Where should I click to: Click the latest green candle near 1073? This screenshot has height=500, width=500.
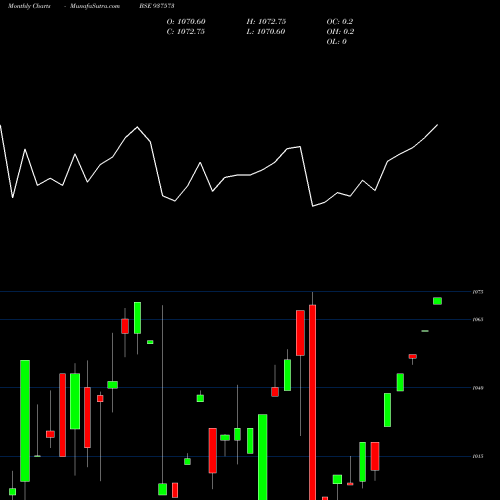437,301
